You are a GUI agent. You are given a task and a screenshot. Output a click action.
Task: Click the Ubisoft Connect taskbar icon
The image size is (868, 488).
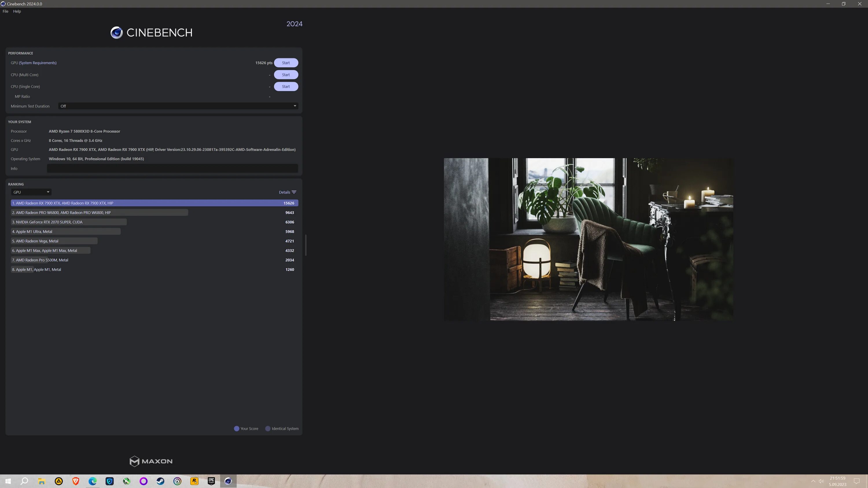coord(177,481)
